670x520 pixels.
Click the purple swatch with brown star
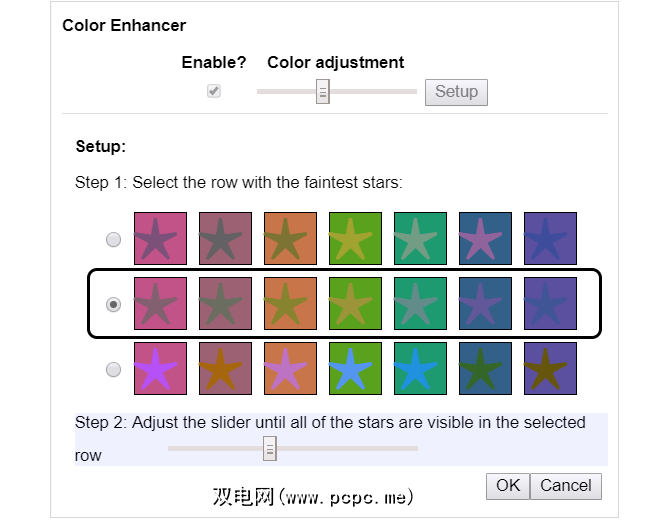(550, 369)
